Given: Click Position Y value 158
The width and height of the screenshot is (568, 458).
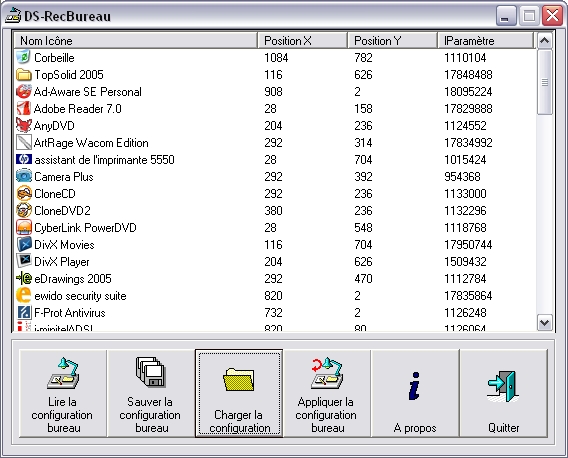Looking at the screenshot, I should pos(363,109).
